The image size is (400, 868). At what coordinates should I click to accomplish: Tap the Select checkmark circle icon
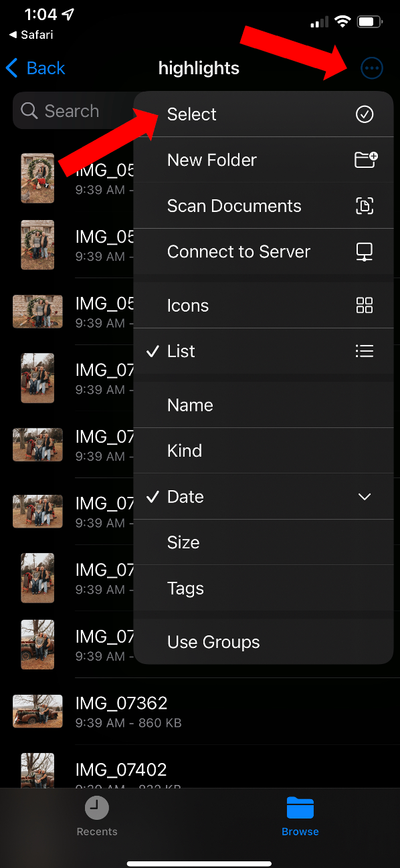tap(365, 114)
